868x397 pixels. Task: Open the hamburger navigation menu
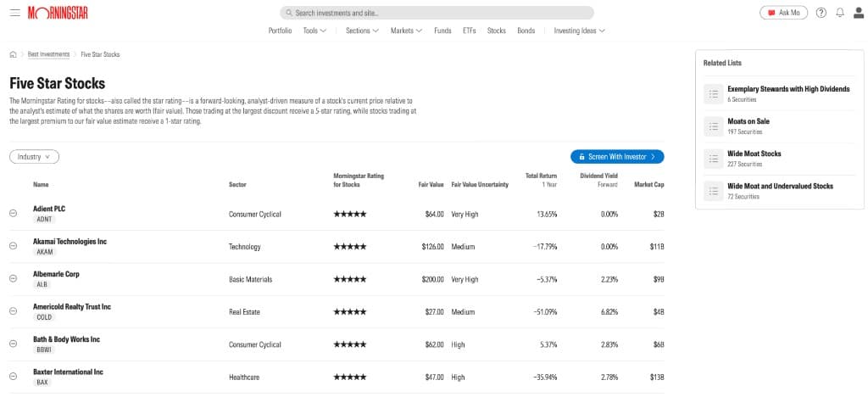pyautogui.click(x=15, y=13)
